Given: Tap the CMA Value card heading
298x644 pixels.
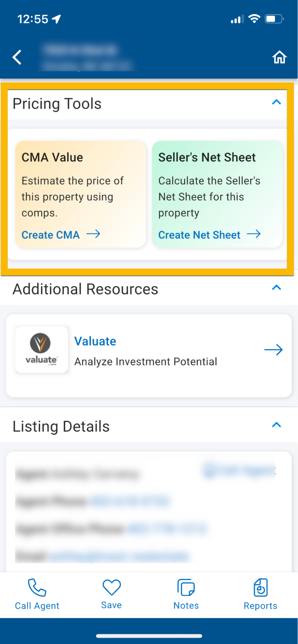Looking at the screenshot, I should [x=52, y=158].
